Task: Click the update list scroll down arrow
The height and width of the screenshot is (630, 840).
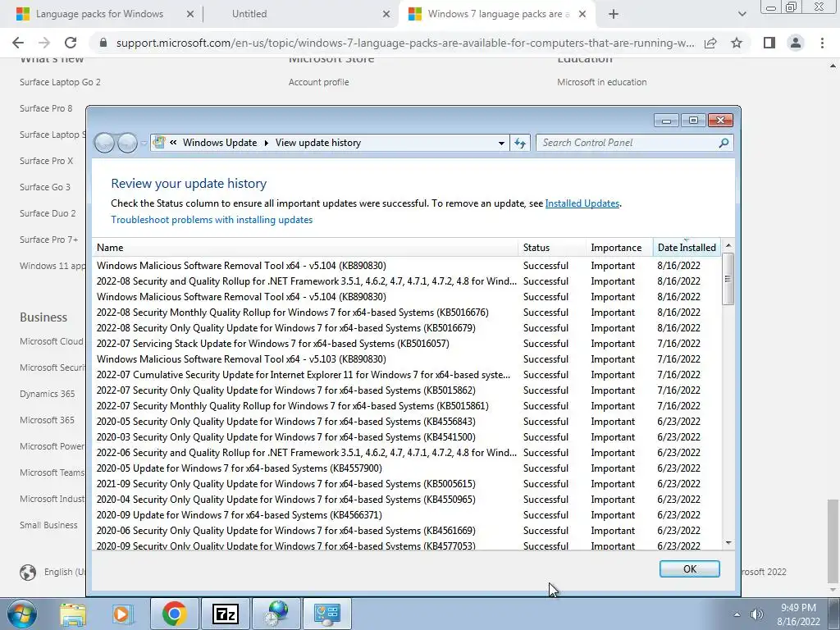Action: coord(728,543)
